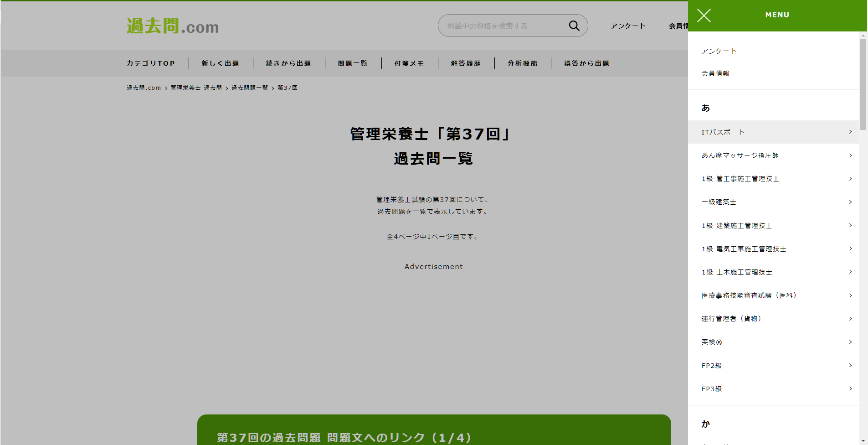Select 1級 電気工事施工管理技士 in menu
The image size is (868, 445).
click(x=744, y=249)
